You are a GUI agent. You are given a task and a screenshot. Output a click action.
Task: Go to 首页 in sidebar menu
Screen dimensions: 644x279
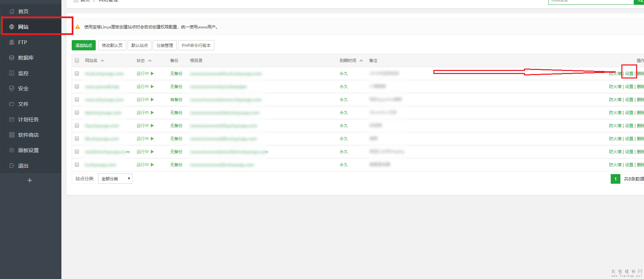pyautogui.click(x=23, y=11)
